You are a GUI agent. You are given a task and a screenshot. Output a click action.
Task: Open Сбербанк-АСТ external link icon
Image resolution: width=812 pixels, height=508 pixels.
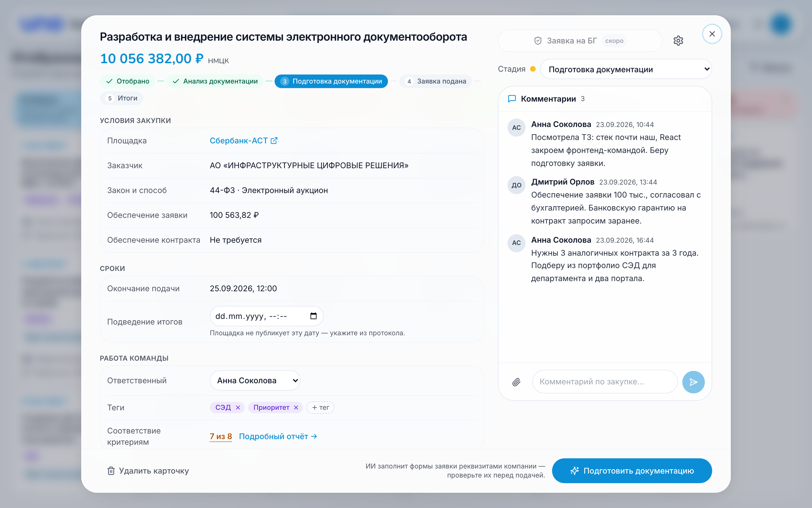[x=274, y=141]
